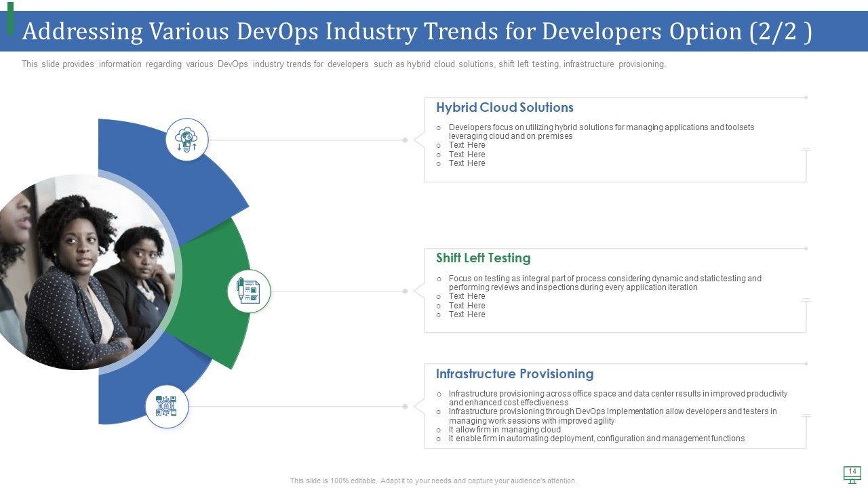This screenshot has height=488, width=868.
Task: Click the slide description subtitle text
Action: pos(343,65)
